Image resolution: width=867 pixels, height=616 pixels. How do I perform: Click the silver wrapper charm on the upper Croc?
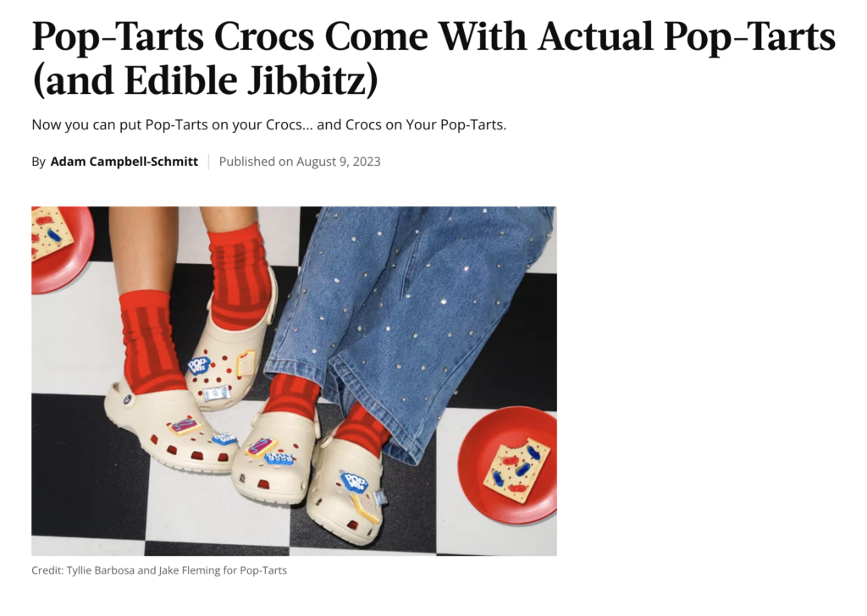(x=216, y=393)
